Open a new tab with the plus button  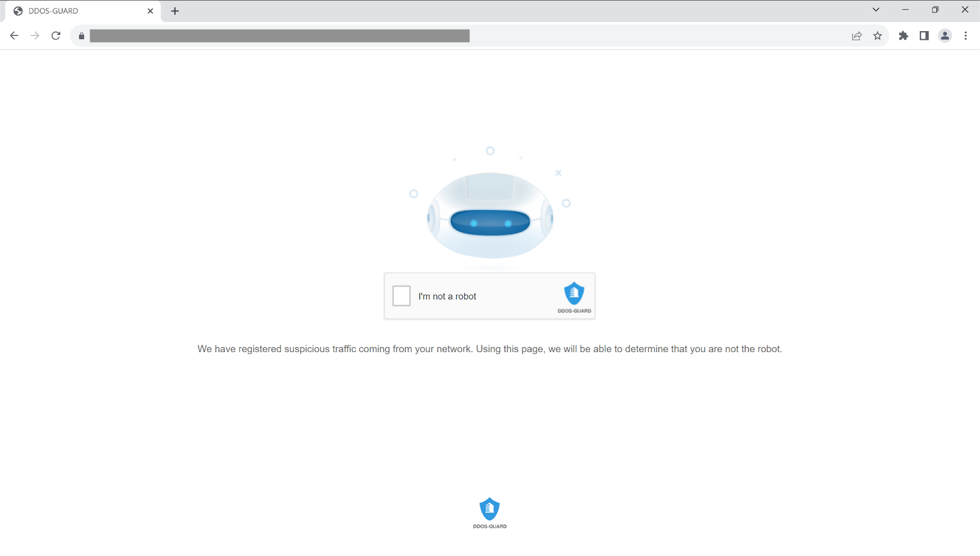tap(175, 11)
